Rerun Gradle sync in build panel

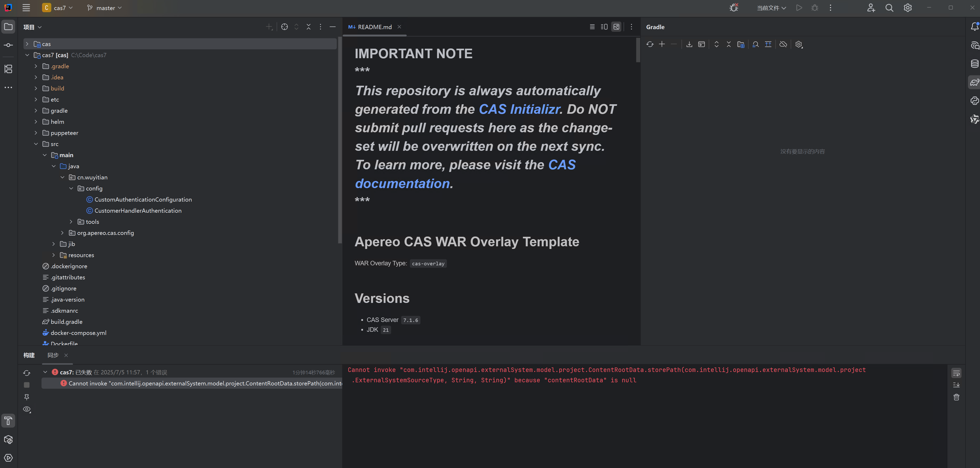coord(27,373)
